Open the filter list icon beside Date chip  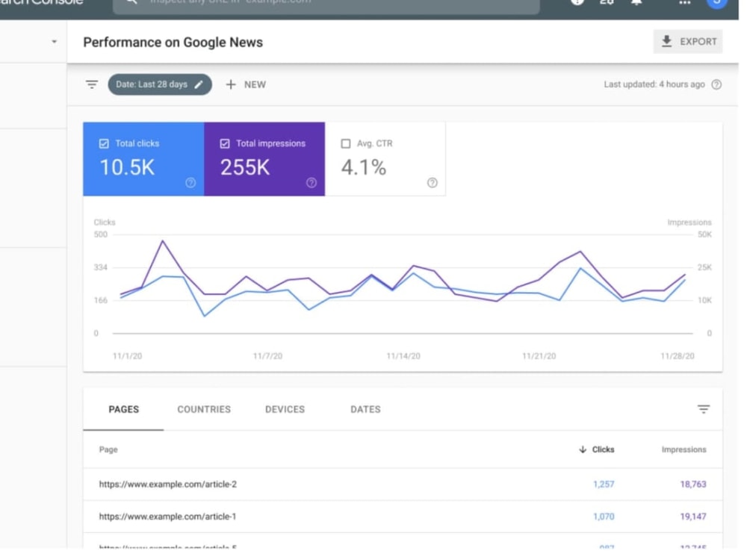coord(91,84)
